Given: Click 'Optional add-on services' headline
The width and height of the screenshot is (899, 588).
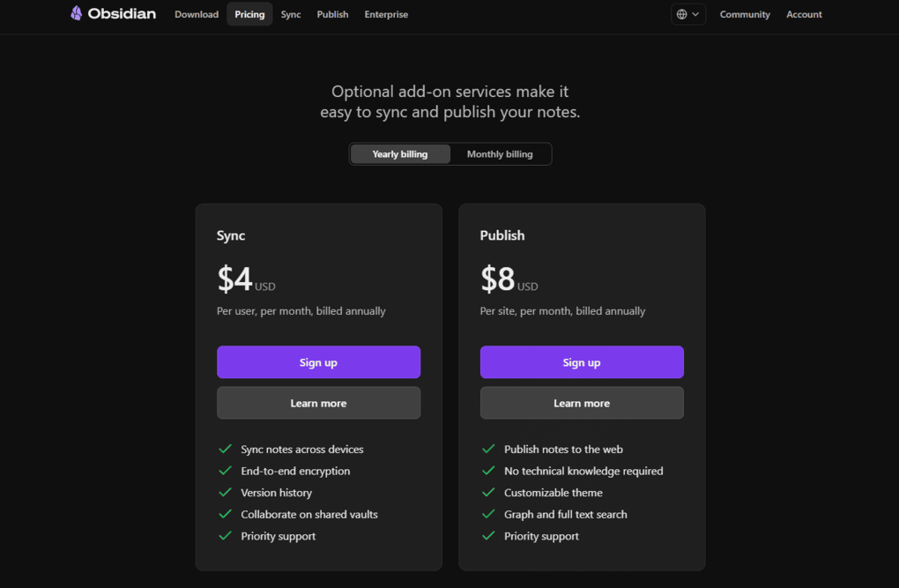Looking at the screenshot, I should point(450,101).
